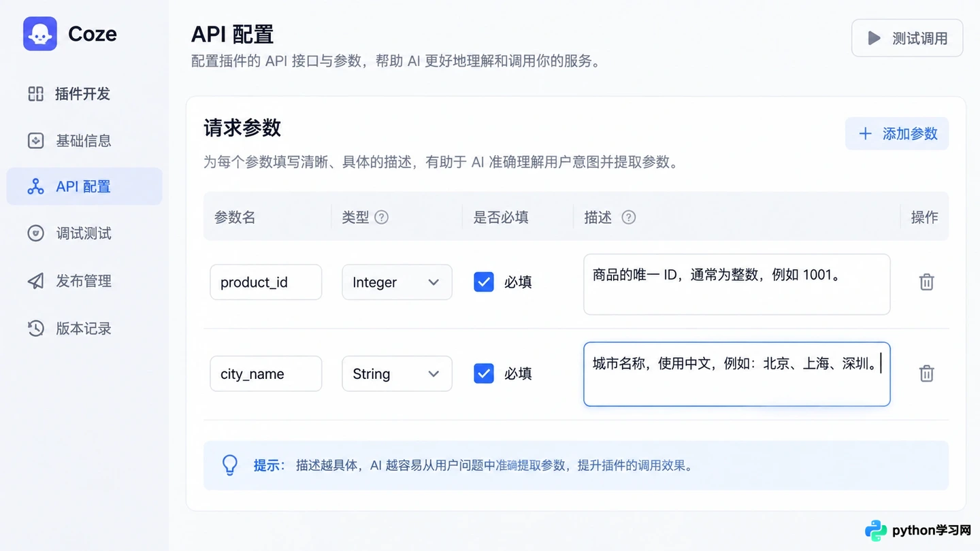The image size is (980, 551).
Task: Click the 测试调用 button
Action: click(907, 38)
